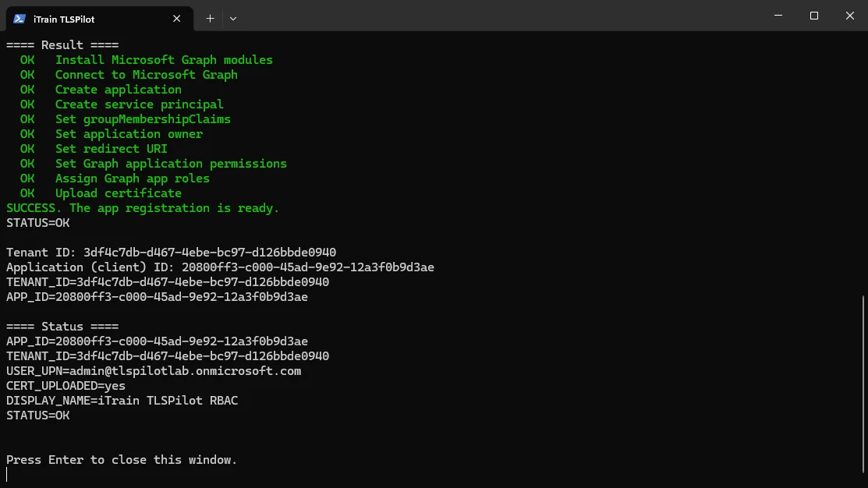Open a new tab with the plus button

210,19
